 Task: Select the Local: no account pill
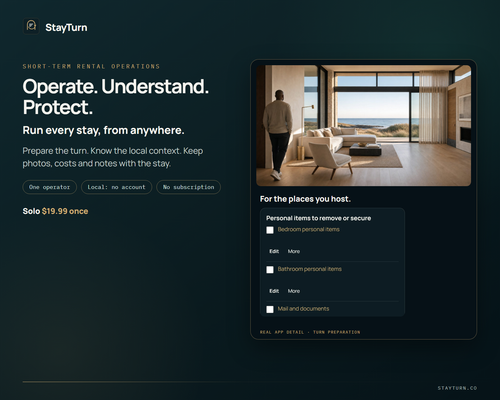pyautogui.click(x=116, y=187)
